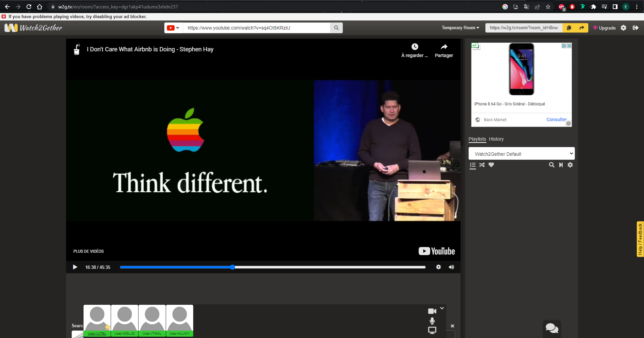
Task: Expand the chevron next to the webcam icon
Action: pyautogui.click(x=442, y=308)
